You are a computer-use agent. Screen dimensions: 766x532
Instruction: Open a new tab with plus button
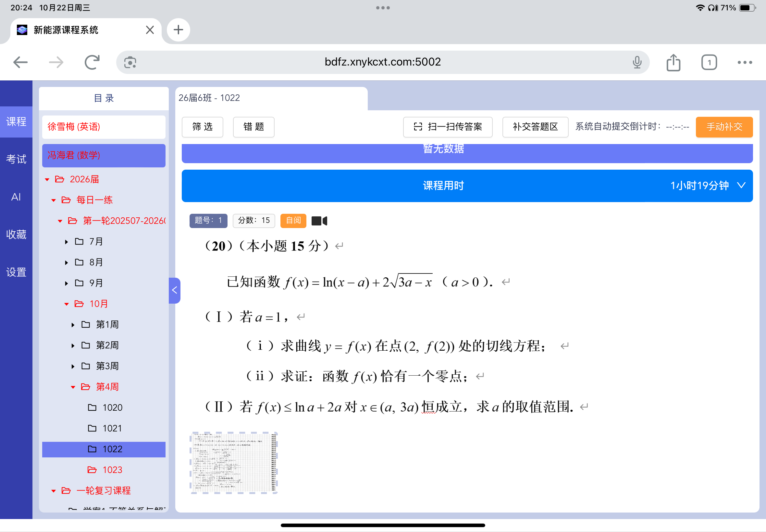click(179, 30)
